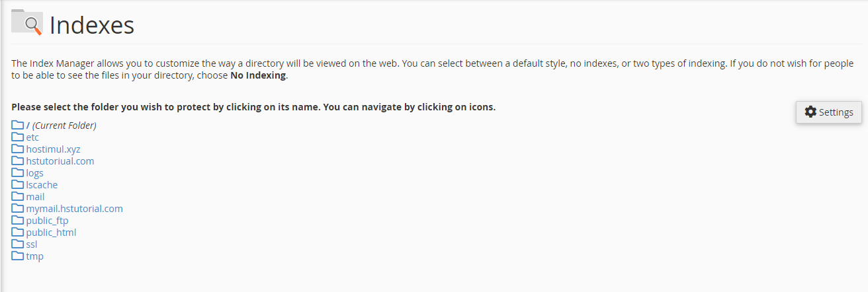Open the folder icon beside hstutoriual.com
This screenshot has width=868, height=292.
[18, 161]
